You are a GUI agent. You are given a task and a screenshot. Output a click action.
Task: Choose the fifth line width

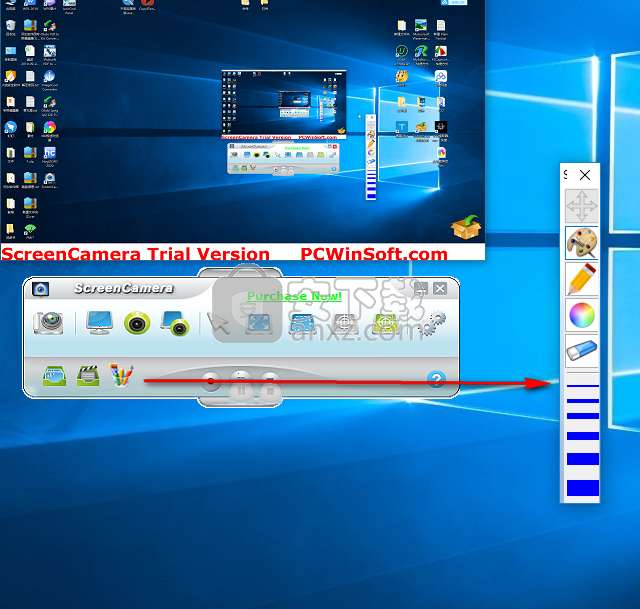[x=583, y=459]
